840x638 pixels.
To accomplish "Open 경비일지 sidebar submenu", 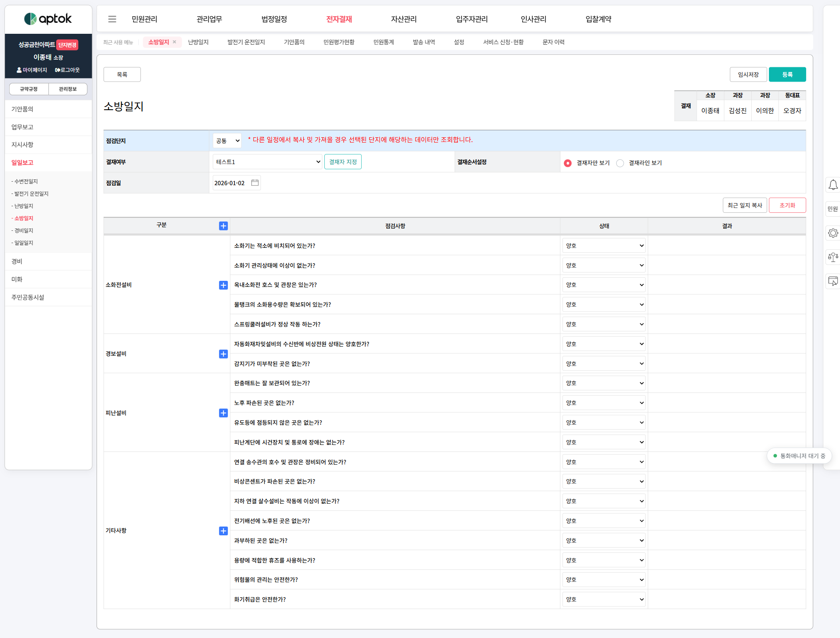I will [x=22, y=230].
